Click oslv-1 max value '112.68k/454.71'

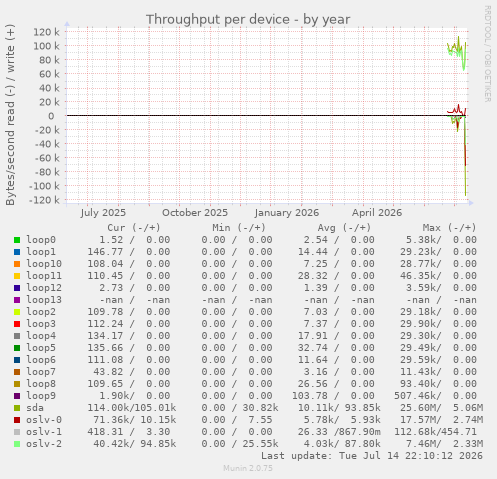coord(435,432)
